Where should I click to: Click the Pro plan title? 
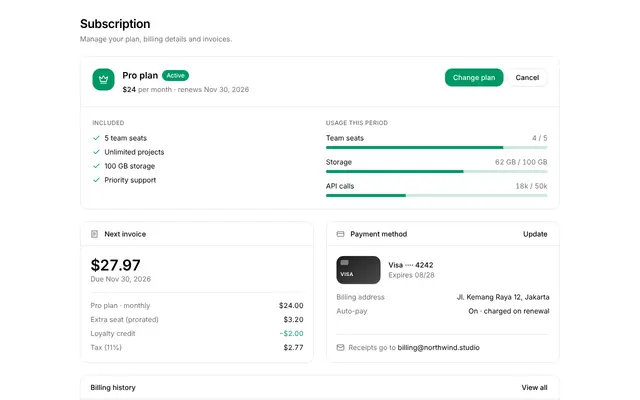coord(140,76)
